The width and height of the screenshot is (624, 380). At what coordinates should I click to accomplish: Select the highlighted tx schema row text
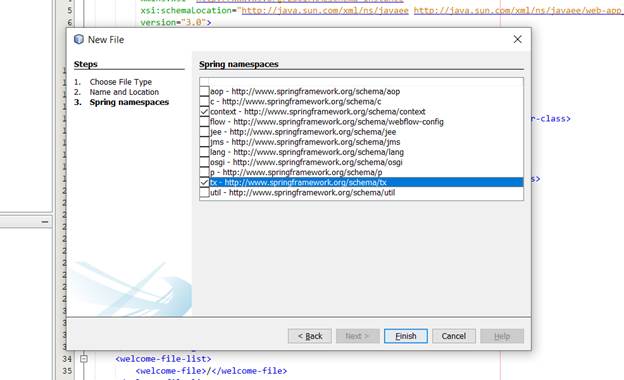click(x=298, y=182)
